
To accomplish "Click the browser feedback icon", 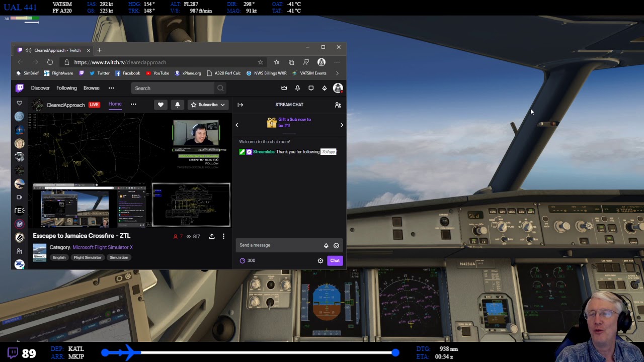I will [306, 62].
